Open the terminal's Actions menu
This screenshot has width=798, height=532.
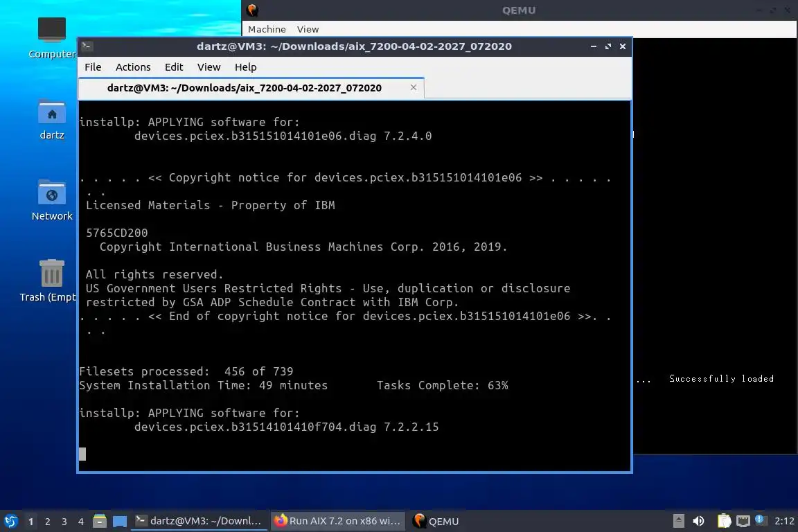coord(133,67)
